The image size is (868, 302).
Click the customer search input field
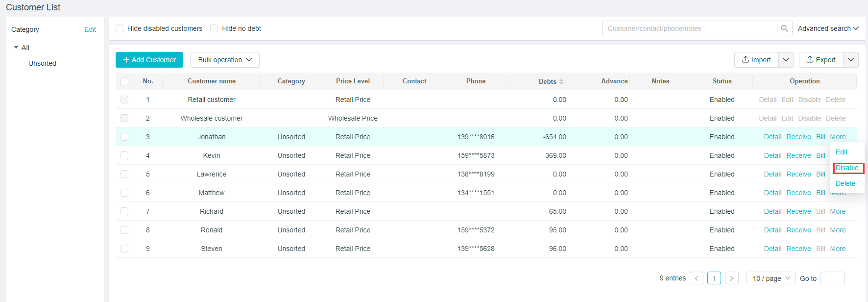(689, 28)
